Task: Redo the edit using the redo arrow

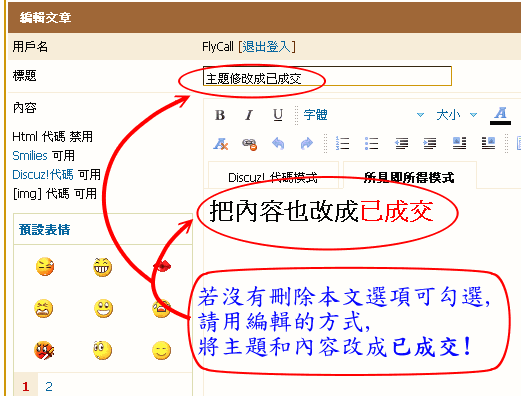Action: tap(307, 144)
